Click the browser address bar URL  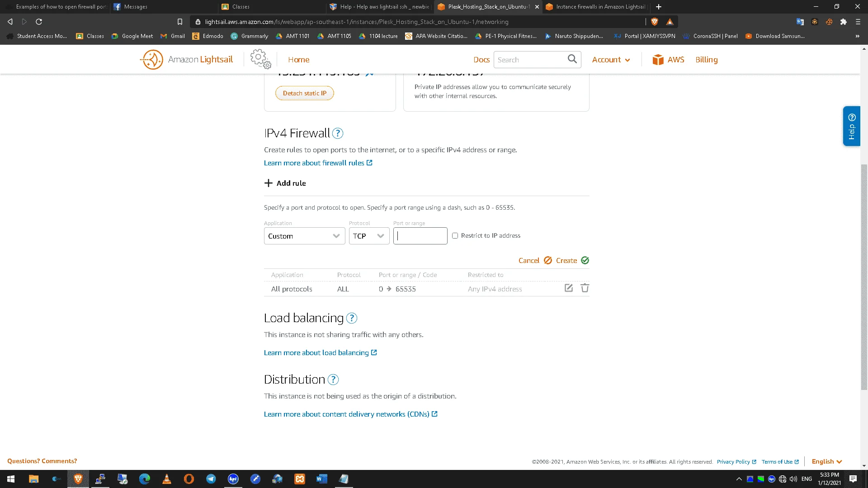(357, 22)
